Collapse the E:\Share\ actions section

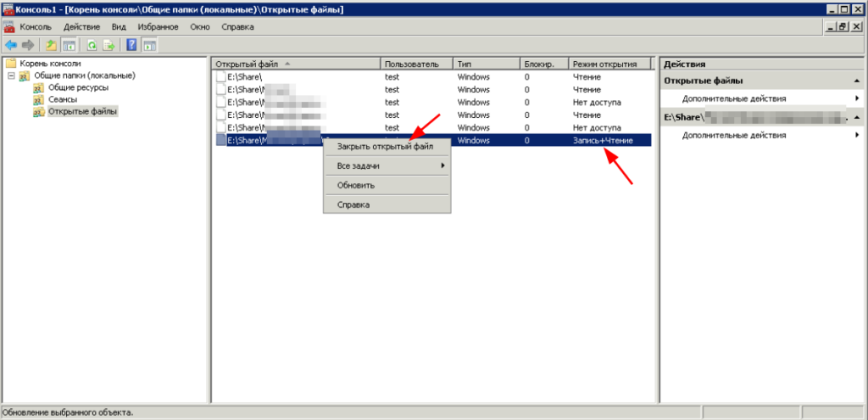click(x=857, y=117)
